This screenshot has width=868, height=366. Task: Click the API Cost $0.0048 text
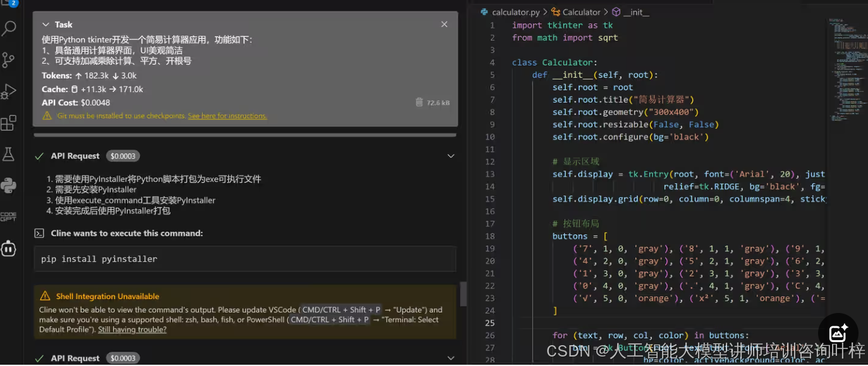76,102
